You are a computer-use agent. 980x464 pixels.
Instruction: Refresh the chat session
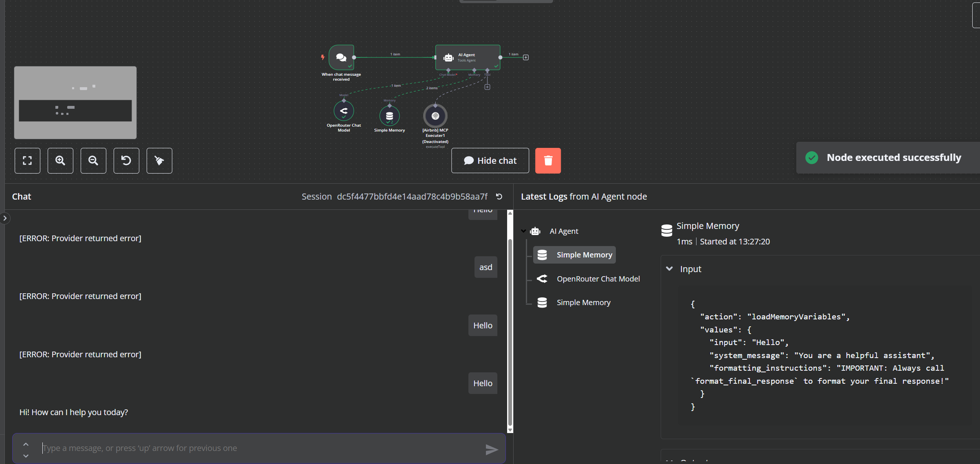pyautogui.click(x=499, y=196)
